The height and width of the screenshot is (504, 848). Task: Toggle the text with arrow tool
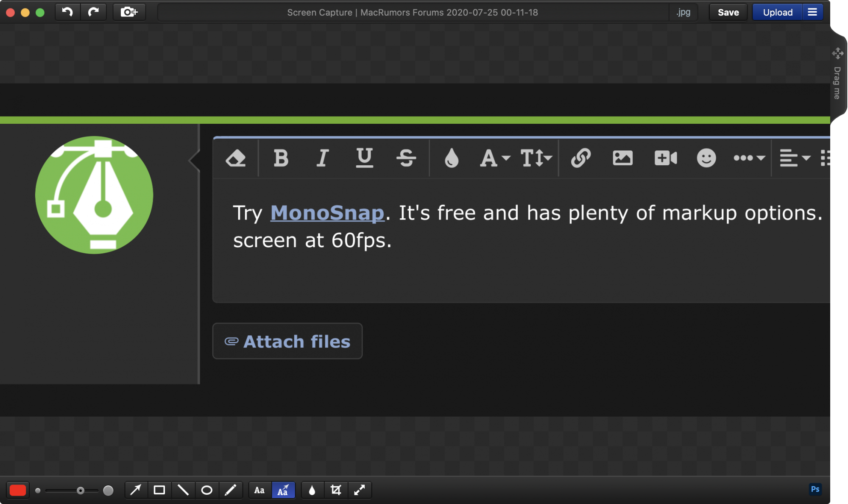(283, 490)
